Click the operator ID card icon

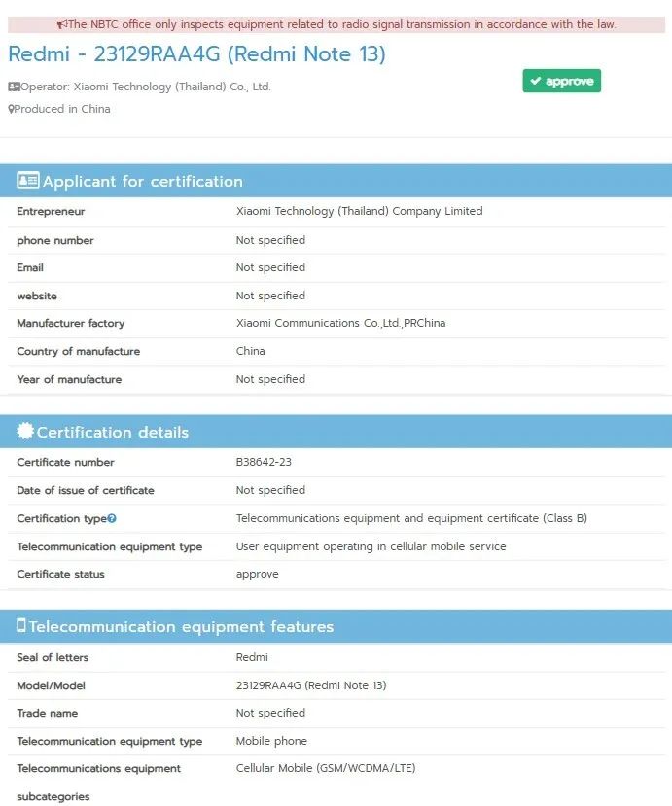click(x=14, y=87)
